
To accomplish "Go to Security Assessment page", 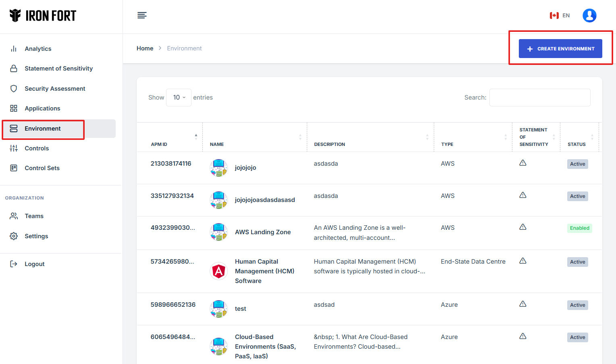I will (55, 89).
